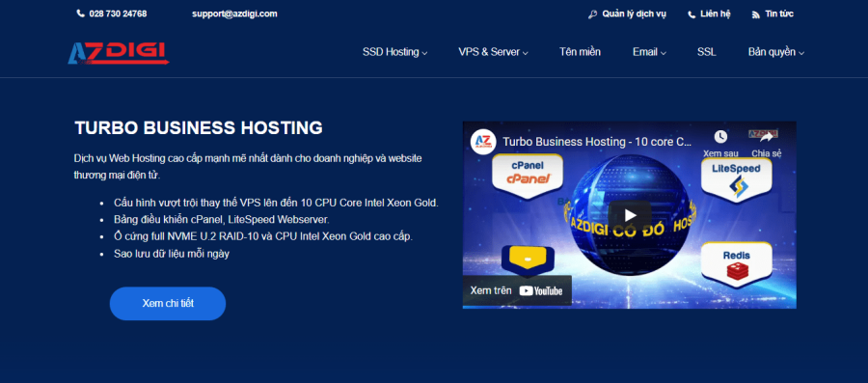Image resolution: width=868 pixels, height=383 pixels.
Task: Click the AZDIGI logo
Action: coord(119,53)
